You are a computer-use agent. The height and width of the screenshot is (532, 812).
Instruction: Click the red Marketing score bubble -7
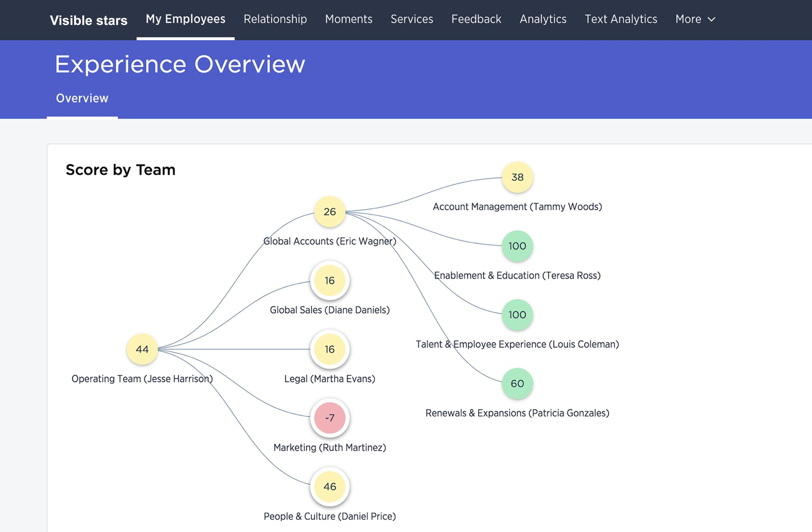[330, 418]
